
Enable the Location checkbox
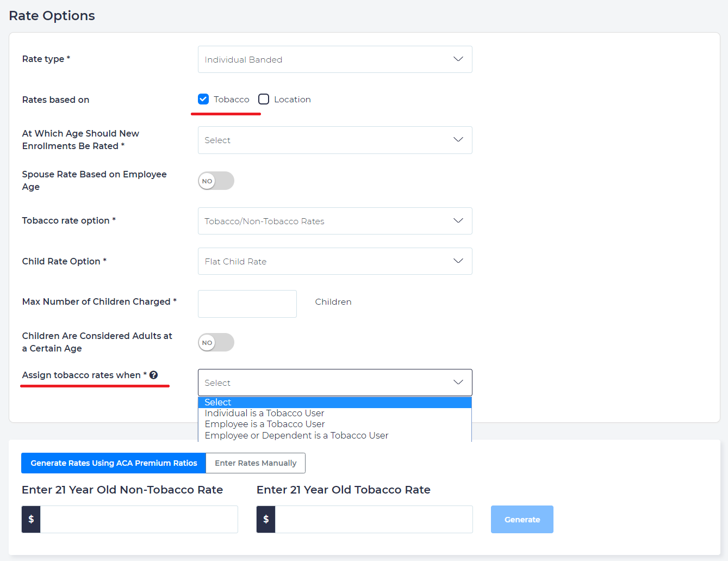(x=264, y=99)
